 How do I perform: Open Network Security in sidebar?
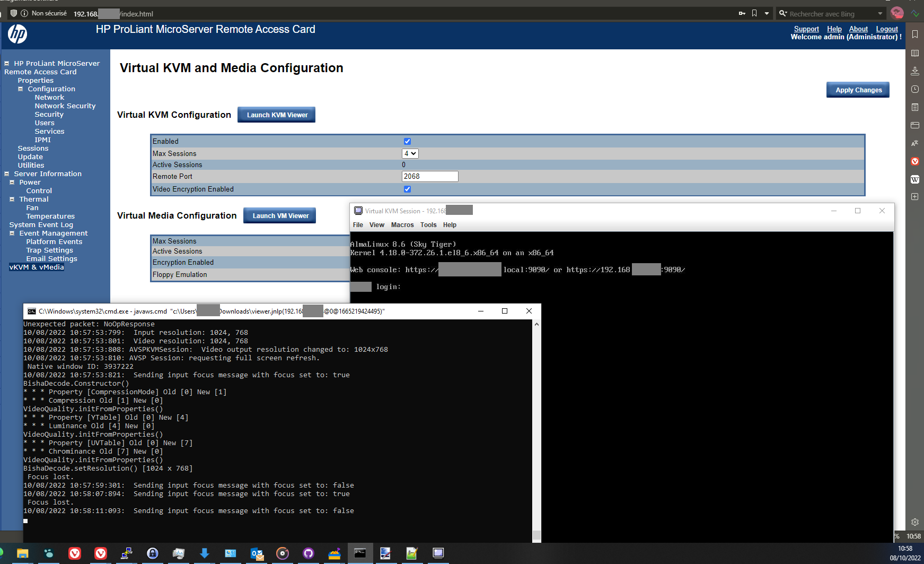65,106
